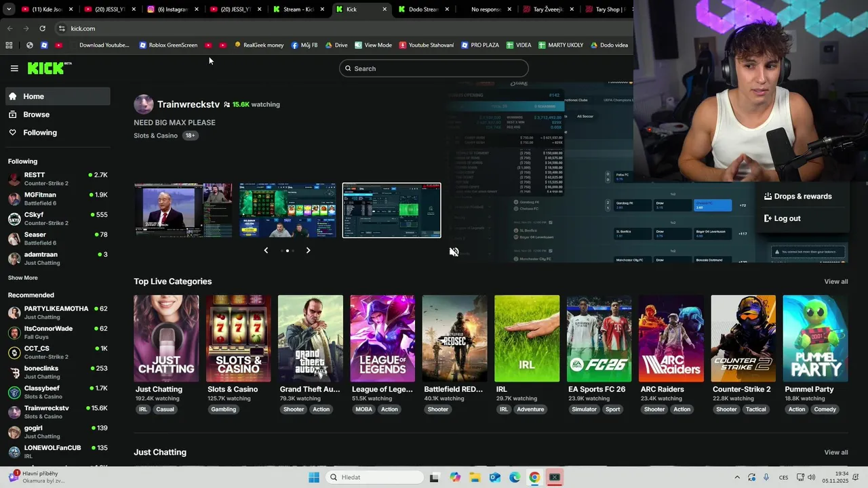Open Browse in sidebar
The height and width of the screenshot is (488, 868).
pos(58,115)
